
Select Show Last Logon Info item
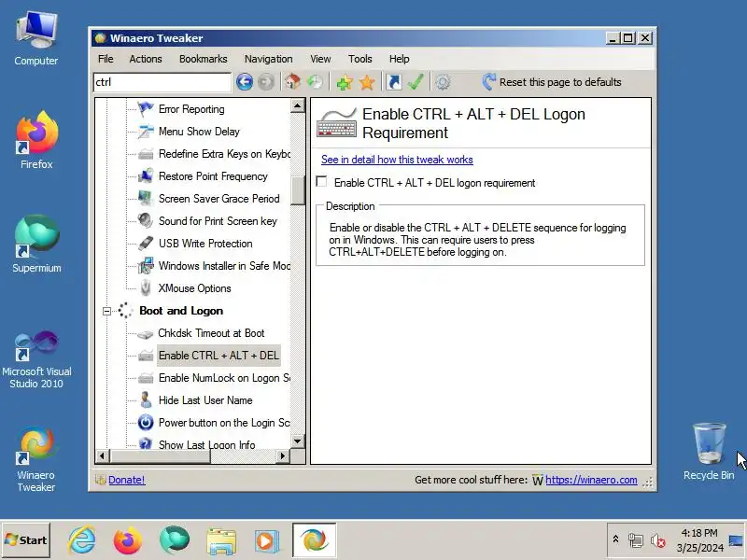pyautogui.click(x=206, y=444)
